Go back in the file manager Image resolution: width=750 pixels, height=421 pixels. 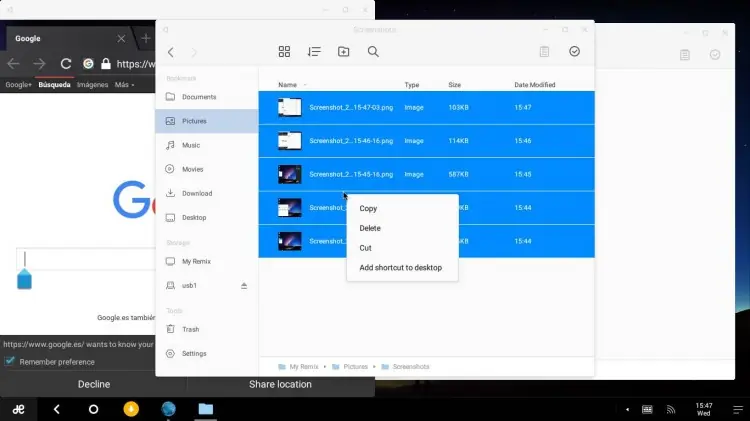point(171,52)
